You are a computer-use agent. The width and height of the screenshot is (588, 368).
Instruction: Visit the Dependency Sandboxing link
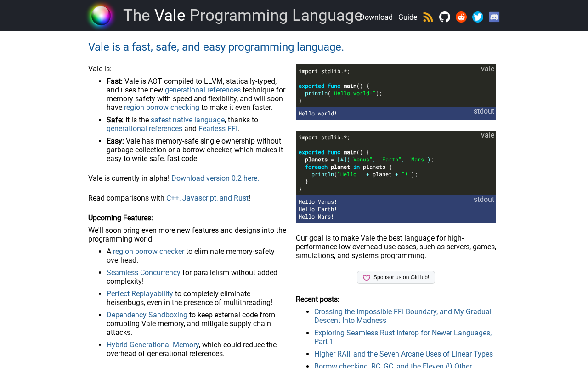tap(147, 315)
